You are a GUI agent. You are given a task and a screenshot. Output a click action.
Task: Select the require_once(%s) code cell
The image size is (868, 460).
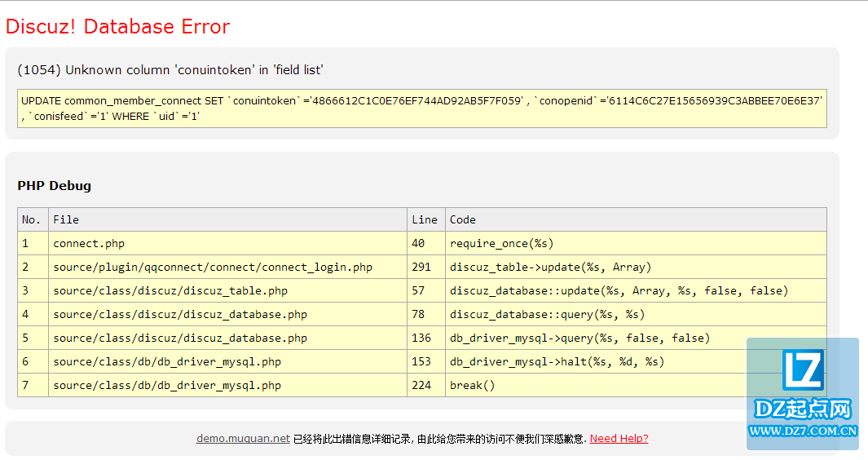636,243
